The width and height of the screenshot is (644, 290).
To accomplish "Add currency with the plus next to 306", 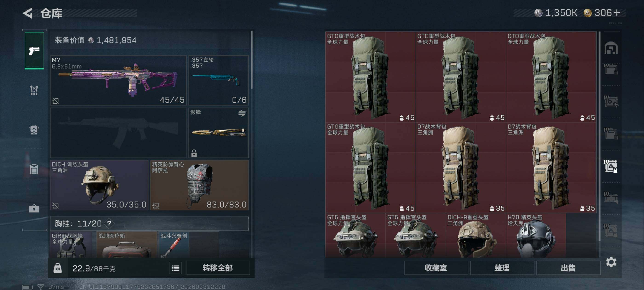I will [x=617, y=13].
